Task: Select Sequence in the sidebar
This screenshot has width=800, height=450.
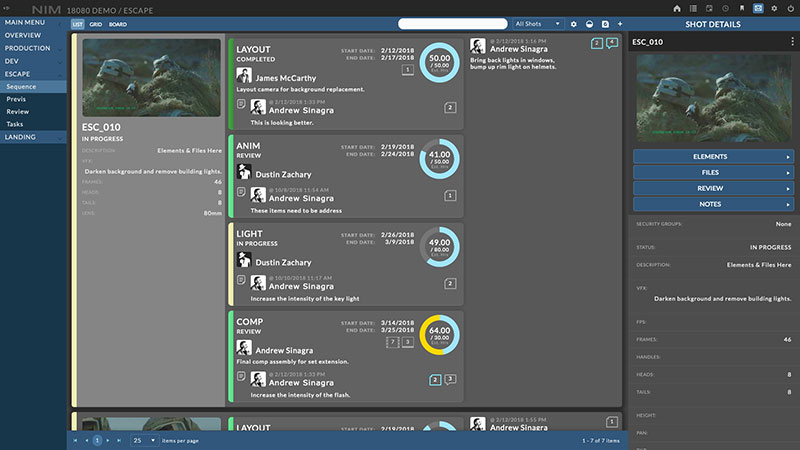Action: pos(33,87)
